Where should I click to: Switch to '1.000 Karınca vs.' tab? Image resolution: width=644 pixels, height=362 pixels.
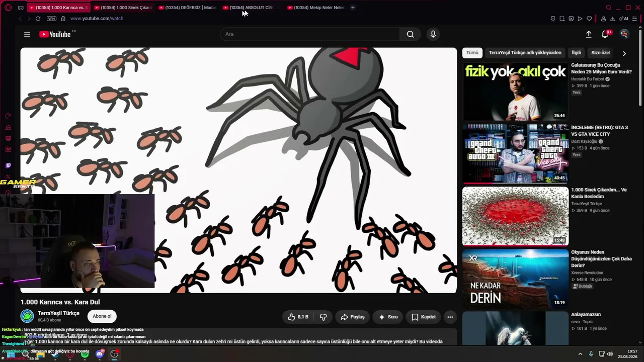pyautogui.click(x=58, y=8)
